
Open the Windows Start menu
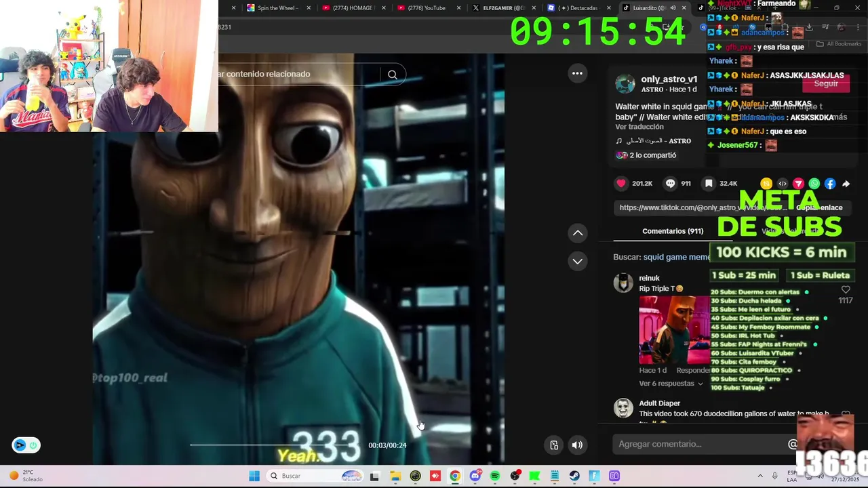(254, 476)
